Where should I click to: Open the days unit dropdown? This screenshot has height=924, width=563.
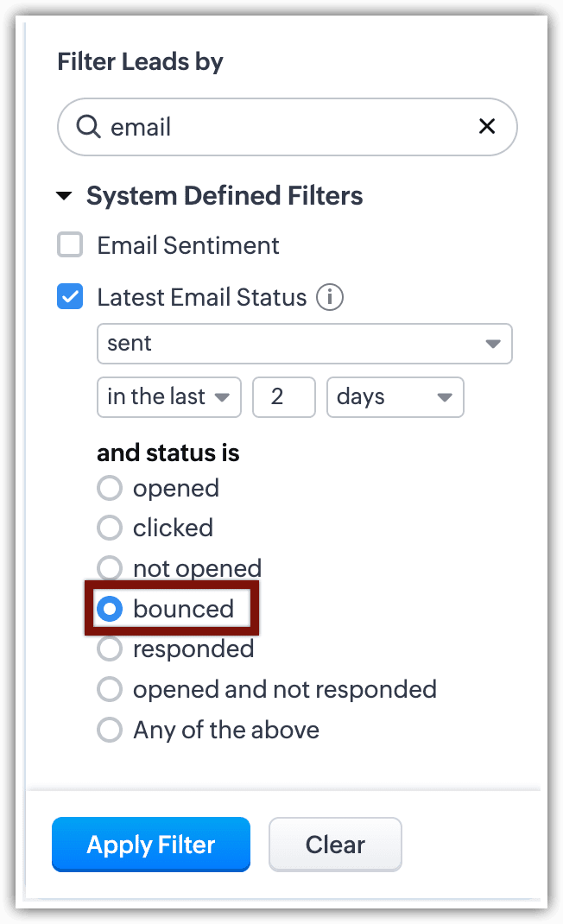point(395,397)
